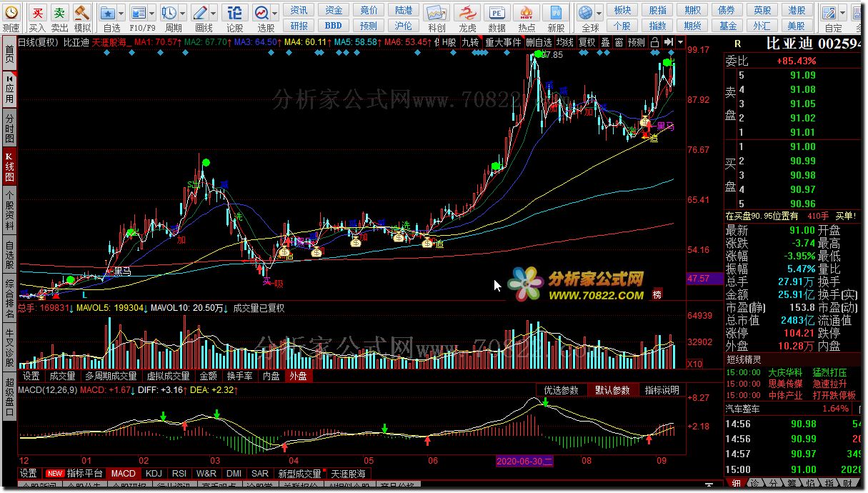This screenshot has height=493, width=868.
Task: Click the 测速 speed test clock icon
Action: click(11, 13)
